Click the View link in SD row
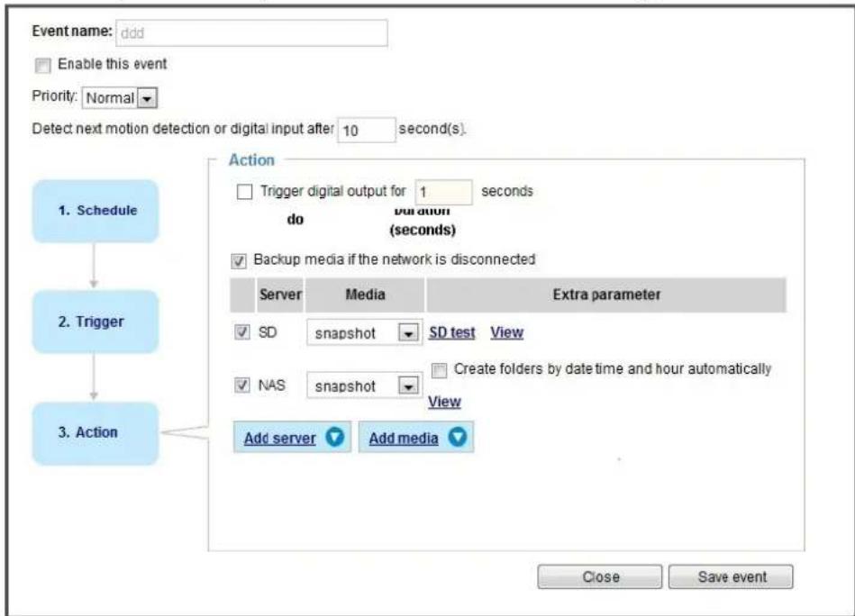The width and height of the screenshot is (855, 616). (x=506, y=332)
